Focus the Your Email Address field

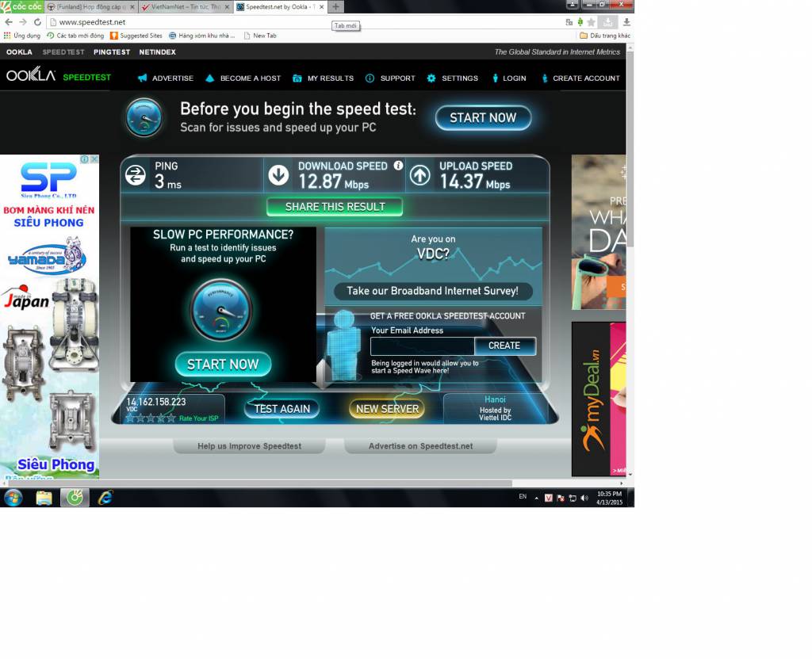pyautogui.click(x=422, y=346)
